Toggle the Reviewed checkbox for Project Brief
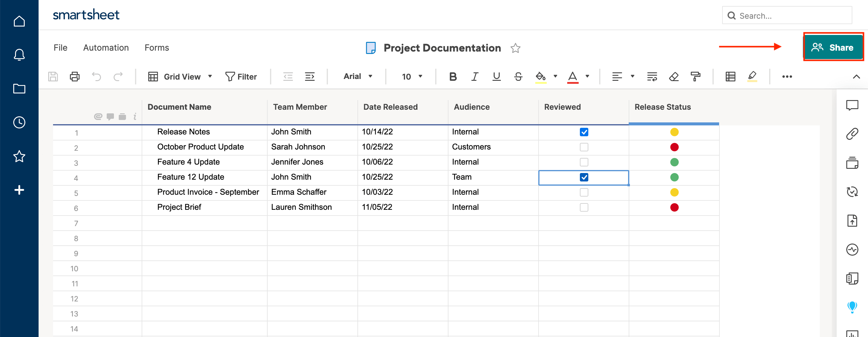 (x=584, y=207)
